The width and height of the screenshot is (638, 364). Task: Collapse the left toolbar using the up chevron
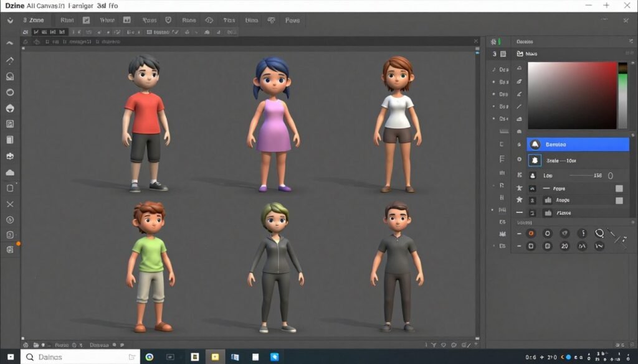(10, 43)
